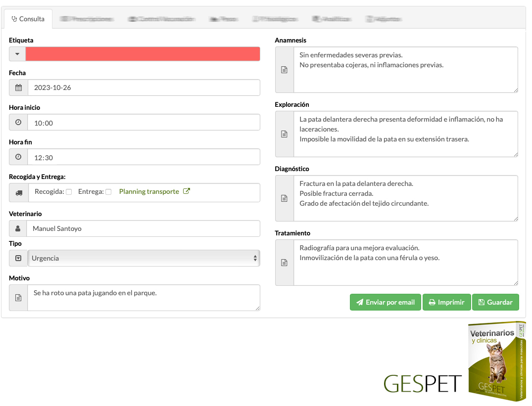Viewport: 532px width, 406px height.
Task: Click the Imprimir button
Action: pyautogui.click(x=447, y=302)
